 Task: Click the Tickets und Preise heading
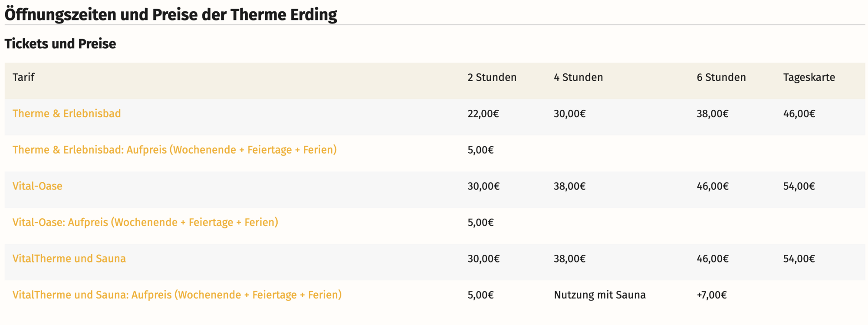(x=60, y=44)
